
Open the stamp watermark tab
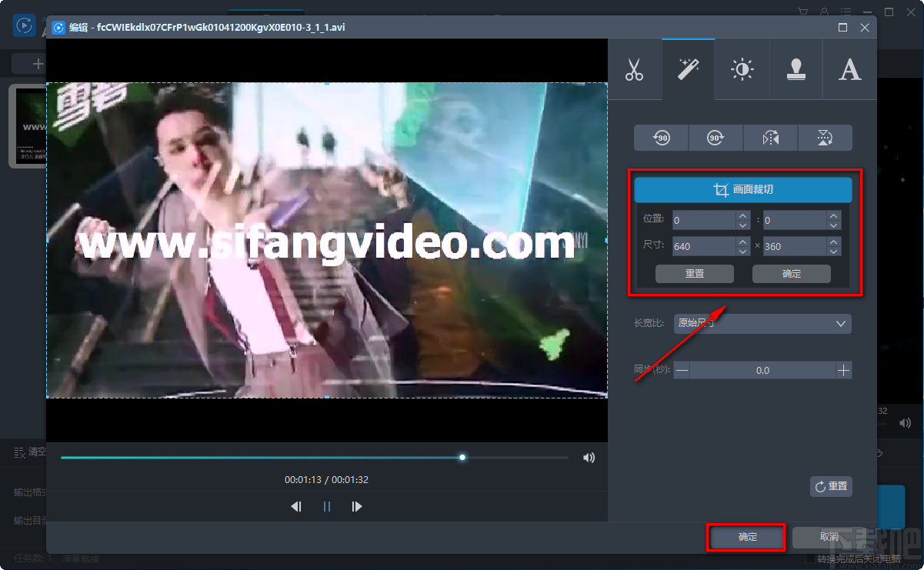point(796,70)
